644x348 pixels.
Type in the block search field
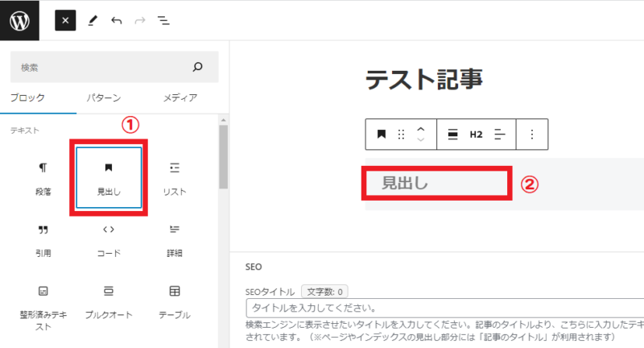97,68
